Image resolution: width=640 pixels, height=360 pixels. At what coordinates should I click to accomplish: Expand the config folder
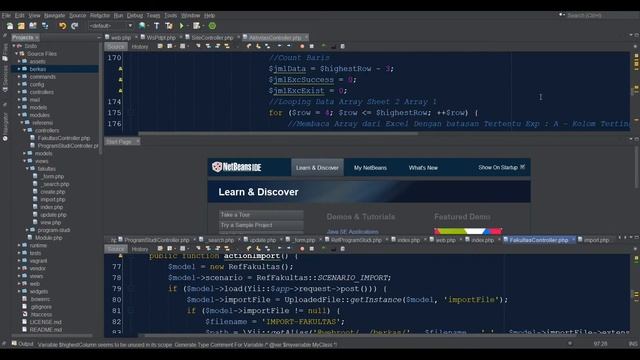(x=19, y=84)
